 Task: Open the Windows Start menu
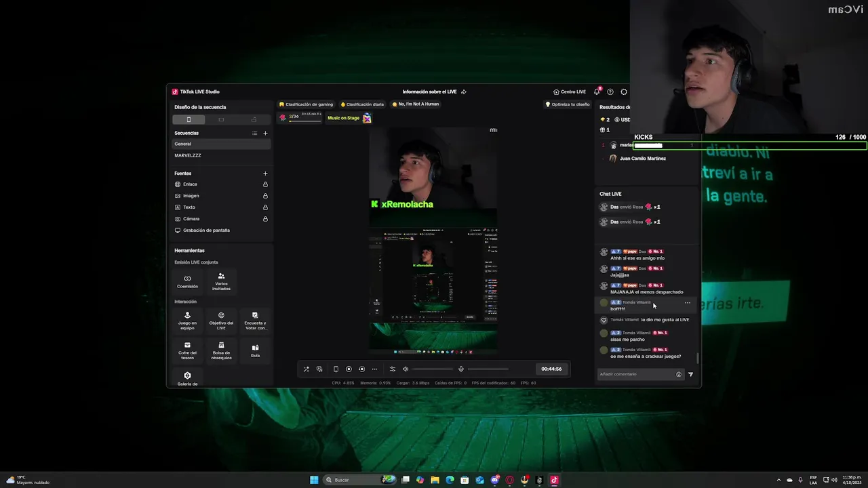[314, 480]
